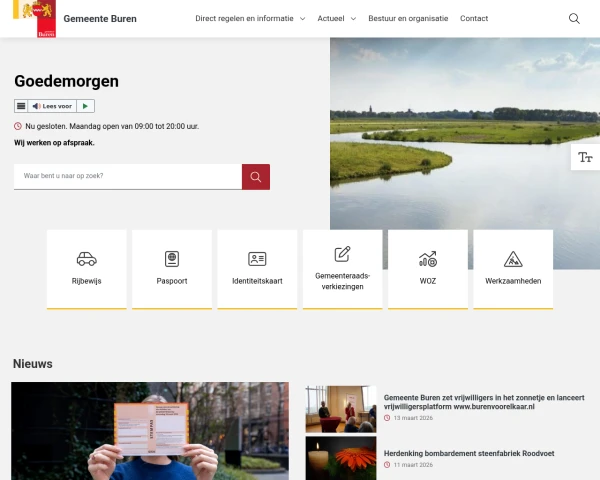This screenshot has height=480, width=600.
Task: Open the Gemeenteraadsverkiezingen tile label
Action: pos(342,281)
